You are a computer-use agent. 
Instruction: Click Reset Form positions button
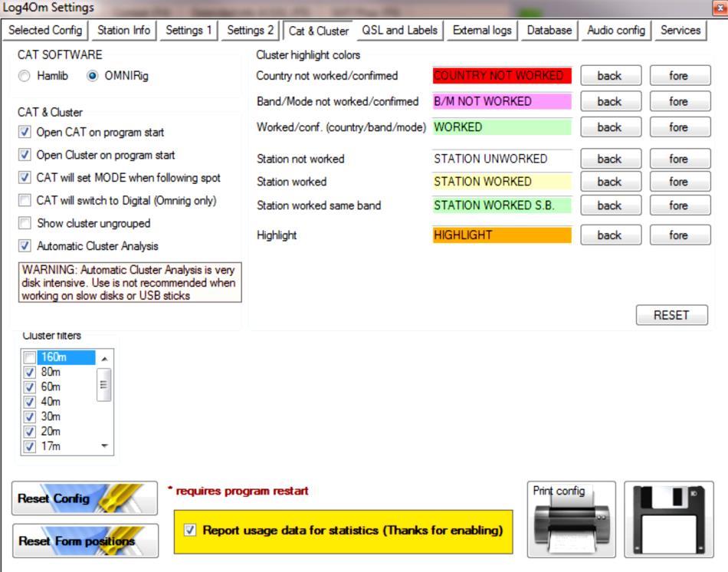pyautogui.click(x=85, y=541)
